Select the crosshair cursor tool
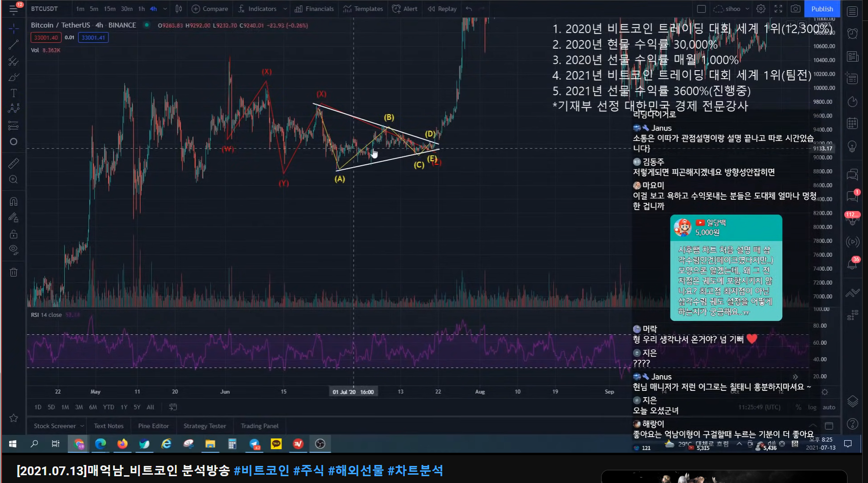Image resolution: width=868 pixels, height=483 pixels. coord(14,28)
